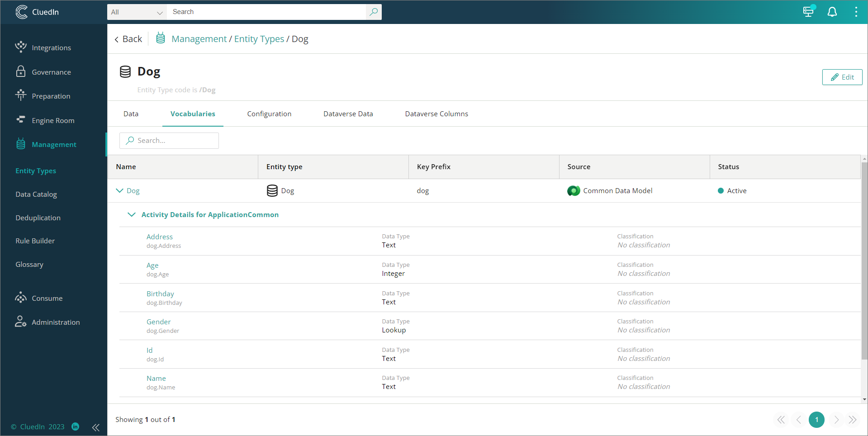Open the Integrations section in sidebar
Image resolution: width=868 pixels, height=436 pixels.
[x=21, y=47]
